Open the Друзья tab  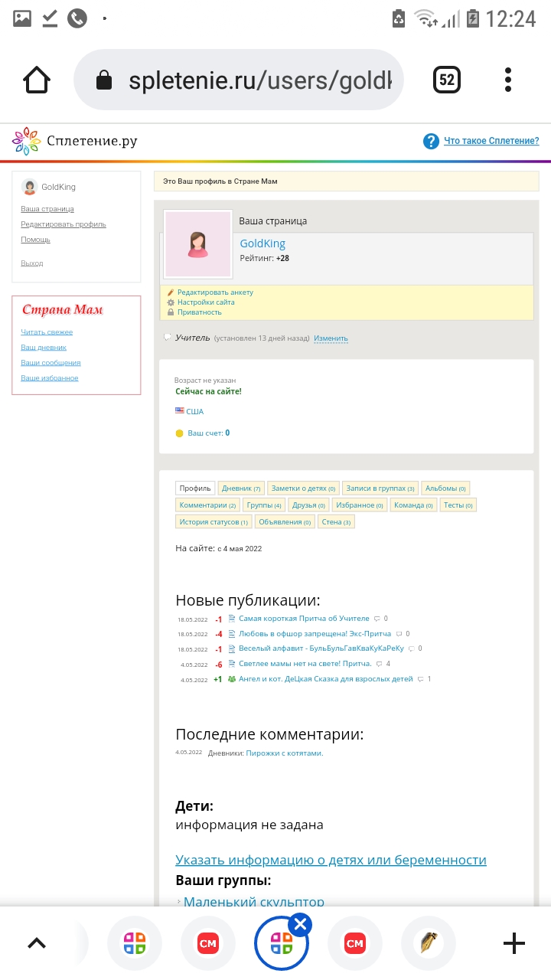(x=309, y=505)
